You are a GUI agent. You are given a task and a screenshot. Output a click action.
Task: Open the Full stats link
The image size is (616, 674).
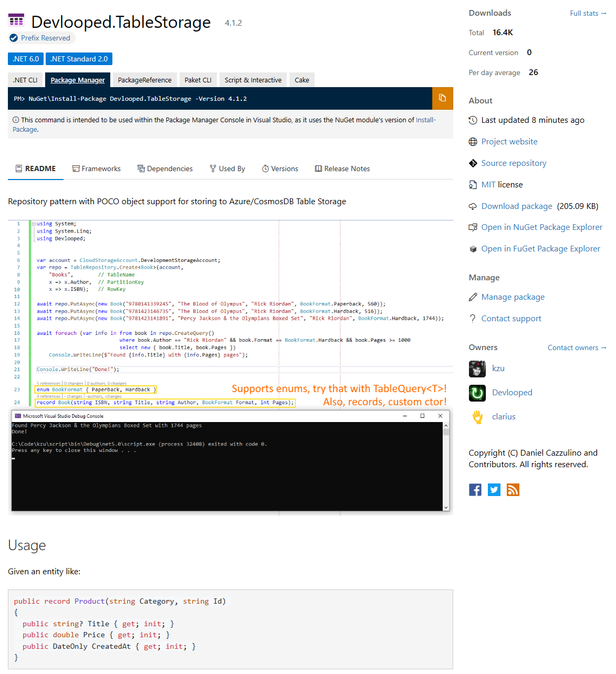[588, 13]
